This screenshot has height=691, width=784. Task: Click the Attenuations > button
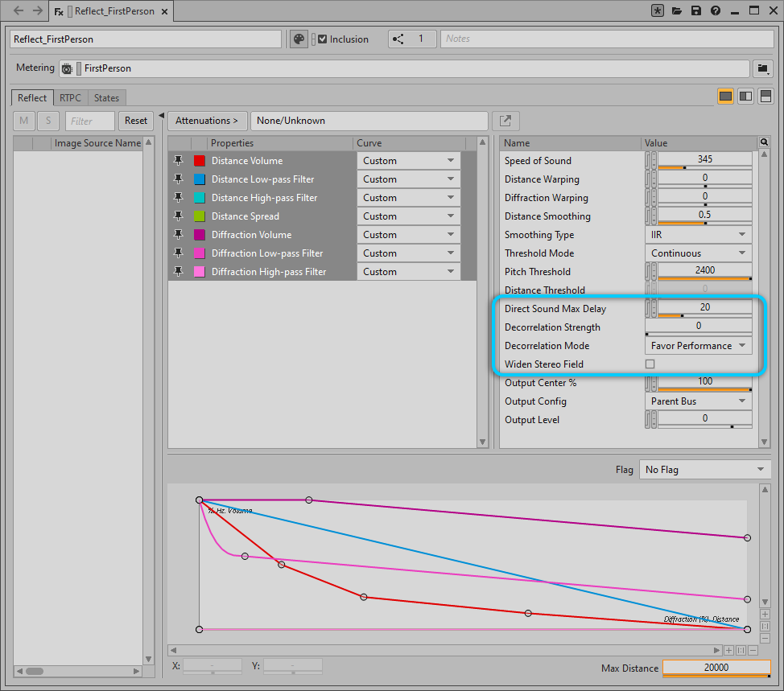[x=207, y=121]
